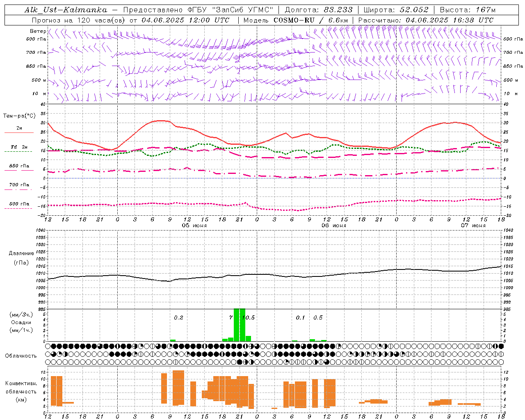Click the Облачность cloudiness label

(x=21, y=356)
